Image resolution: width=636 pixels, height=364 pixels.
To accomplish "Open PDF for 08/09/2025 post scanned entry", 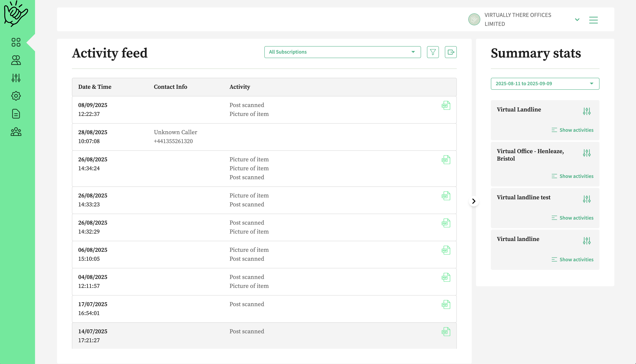I will pos(446,106).
